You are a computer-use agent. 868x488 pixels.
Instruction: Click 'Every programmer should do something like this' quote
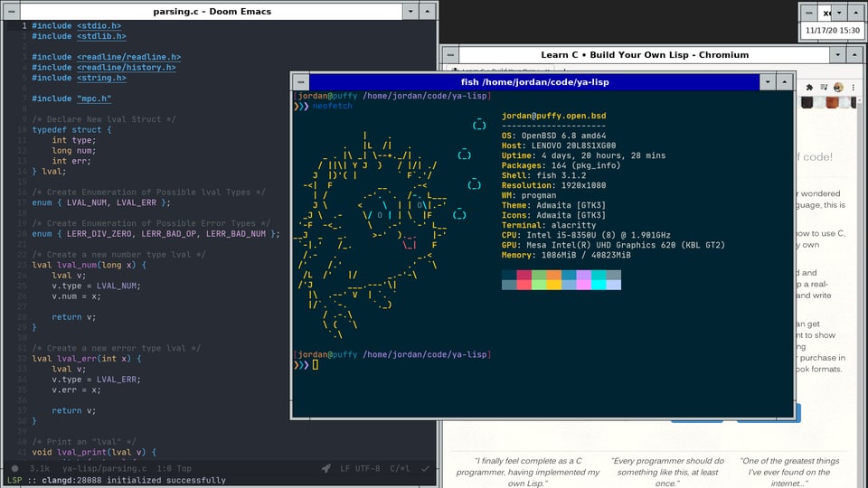click(x=667, y=472)
